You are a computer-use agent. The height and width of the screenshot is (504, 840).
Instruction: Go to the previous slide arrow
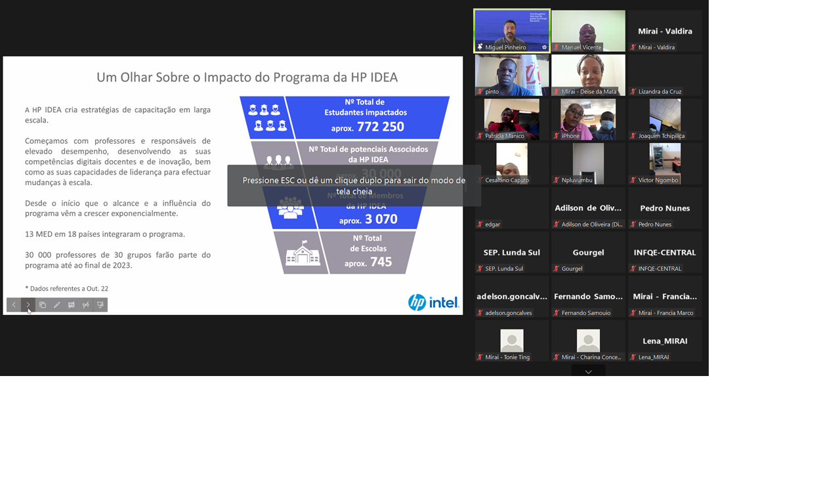coord(14,305)
